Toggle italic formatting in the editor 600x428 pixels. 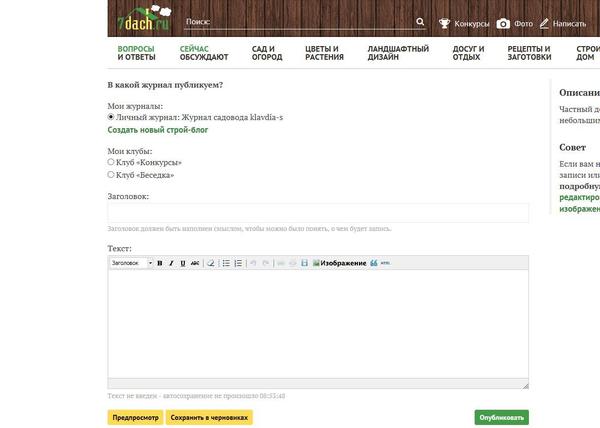click(171, 263)
